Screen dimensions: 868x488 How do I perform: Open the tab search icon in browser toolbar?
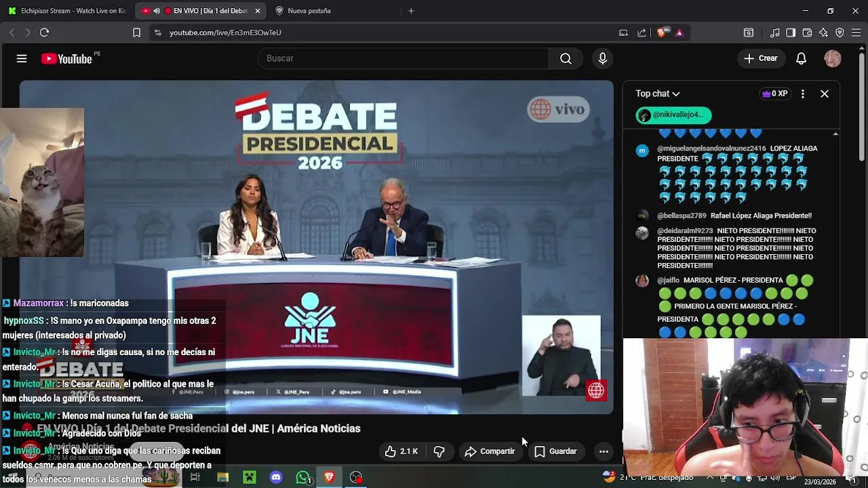click(x=749, y=33)
